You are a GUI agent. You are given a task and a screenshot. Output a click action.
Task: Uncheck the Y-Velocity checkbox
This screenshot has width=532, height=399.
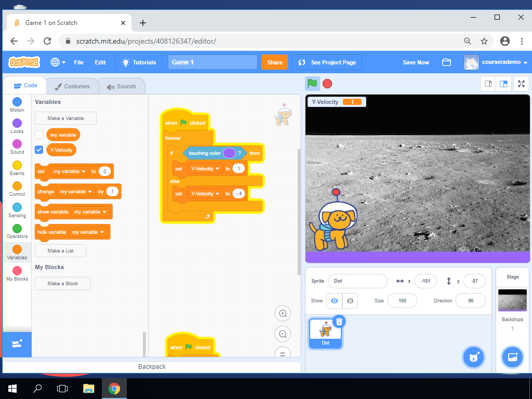click(39, 150)
